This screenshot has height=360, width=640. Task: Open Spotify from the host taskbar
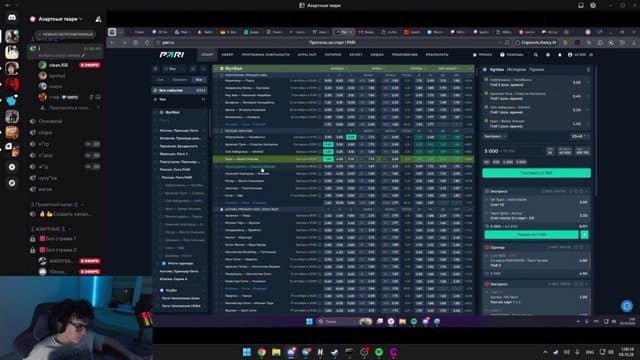379,352
